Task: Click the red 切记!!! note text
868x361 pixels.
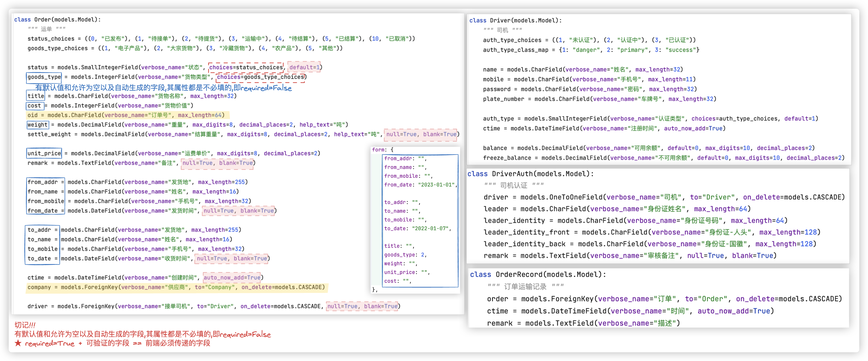Action: [25, 325]
